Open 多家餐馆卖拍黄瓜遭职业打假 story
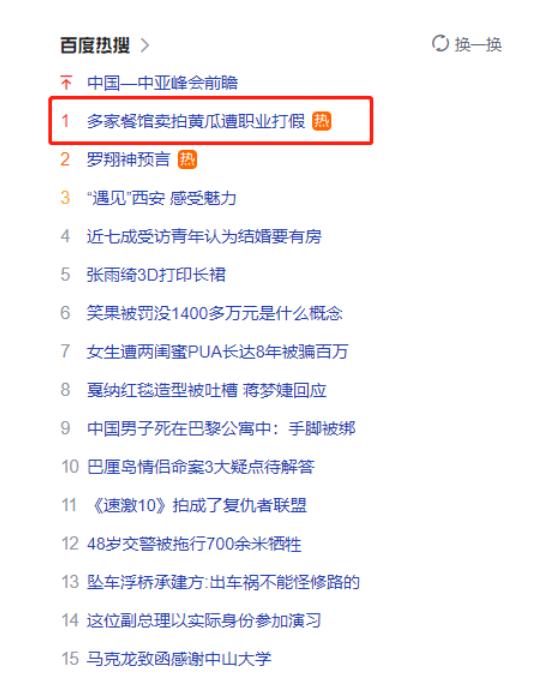 pos(196,121)
